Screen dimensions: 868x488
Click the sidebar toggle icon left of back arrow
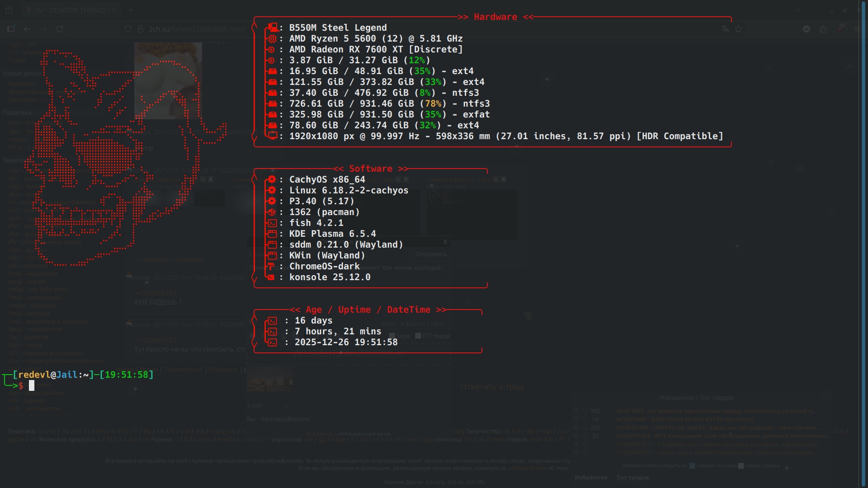(11, 29)
